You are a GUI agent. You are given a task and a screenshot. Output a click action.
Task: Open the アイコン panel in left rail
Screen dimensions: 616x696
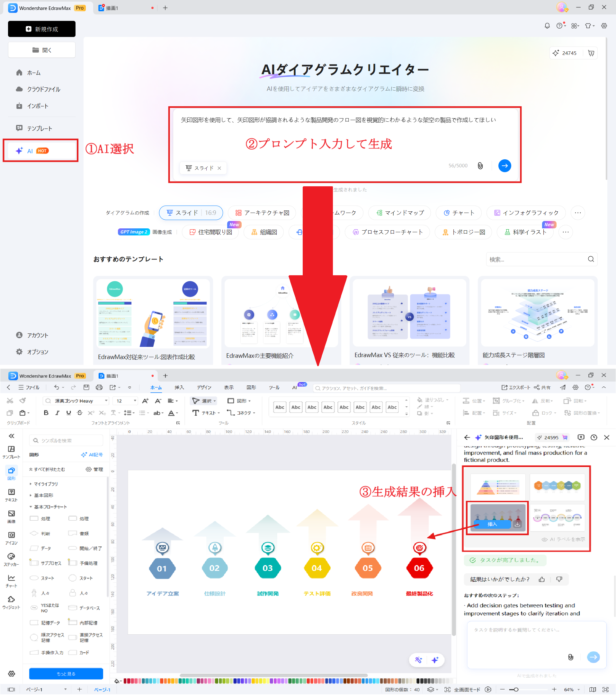tap(11, 538)
